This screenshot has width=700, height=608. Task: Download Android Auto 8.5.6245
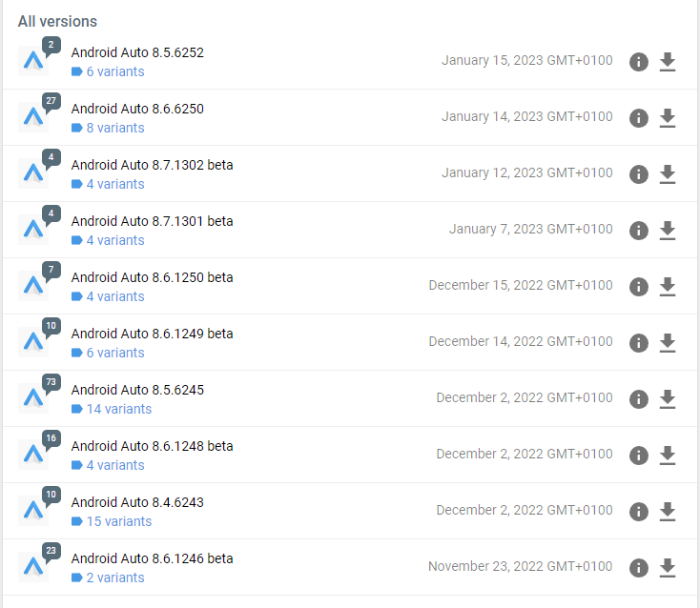pyautogui.click(x=668, y=399)
